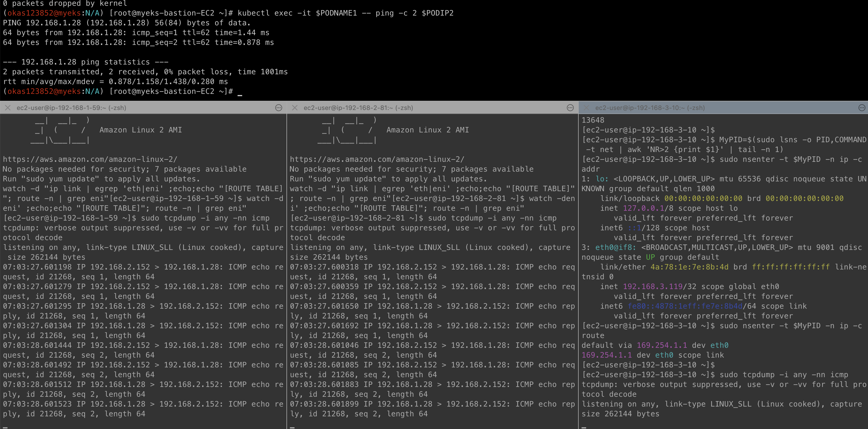Viewport: 868px width, 429px height.
Task: Focus the bastion prompt cursor in top pane
Action: tap(240, 92)
